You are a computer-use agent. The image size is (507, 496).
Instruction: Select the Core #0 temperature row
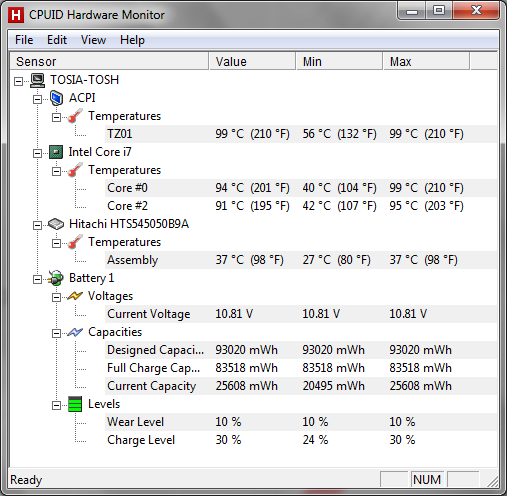coord(301,188)
